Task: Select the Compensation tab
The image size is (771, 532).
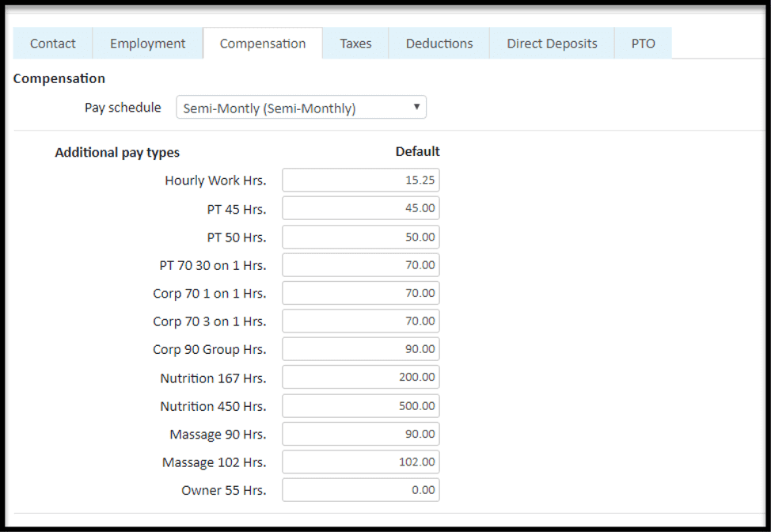Action: pos(263,44)
